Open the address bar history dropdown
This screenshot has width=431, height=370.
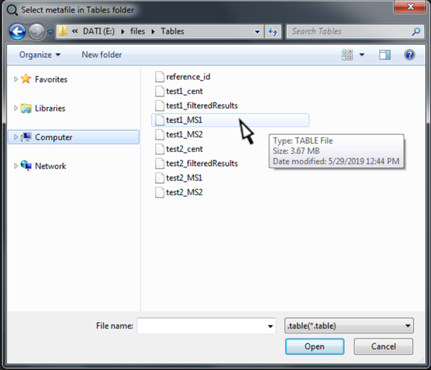[x=257, y=32]
